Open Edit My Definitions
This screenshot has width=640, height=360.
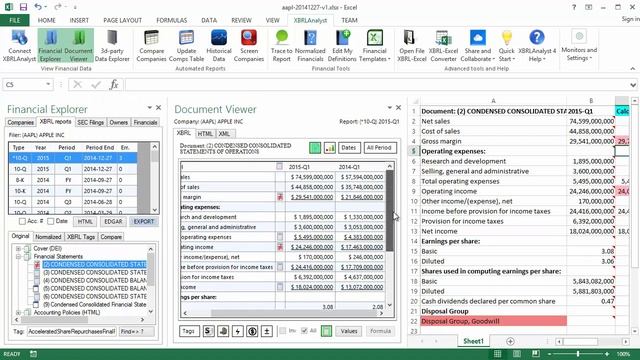click(342, 46)
